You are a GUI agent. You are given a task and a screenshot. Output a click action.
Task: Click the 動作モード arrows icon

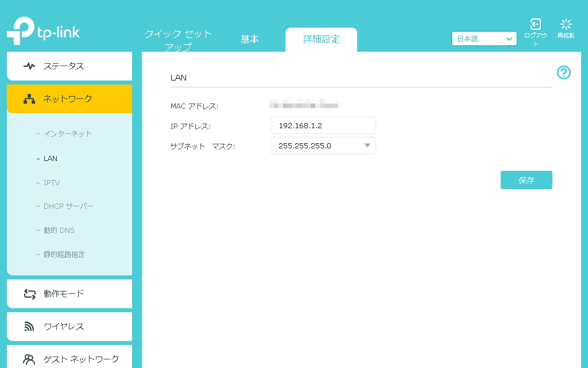29,294
